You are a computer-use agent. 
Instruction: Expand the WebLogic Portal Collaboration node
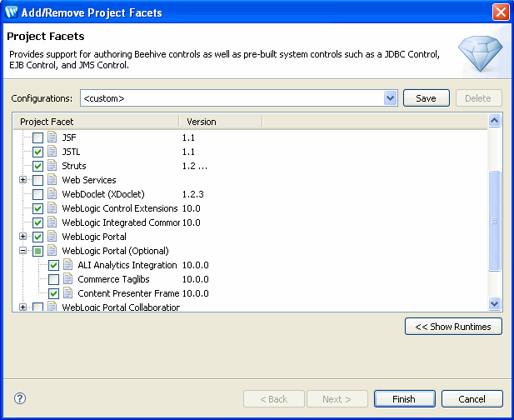pyautogui.click(x=22, y=307)
